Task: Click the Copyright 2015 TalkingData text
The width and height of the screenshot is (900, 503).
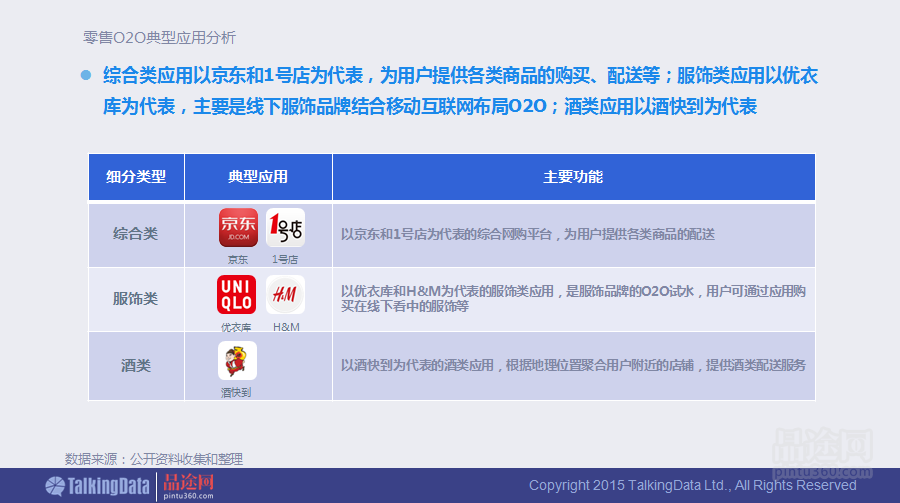Action: point(692,485)
